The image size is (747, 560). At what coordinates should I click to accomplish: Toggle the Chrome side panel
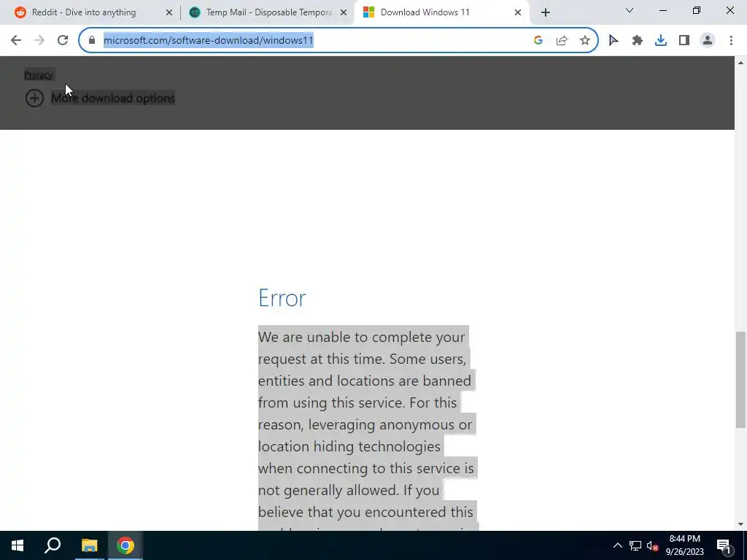pyautogui.click(x=684, y=41)
